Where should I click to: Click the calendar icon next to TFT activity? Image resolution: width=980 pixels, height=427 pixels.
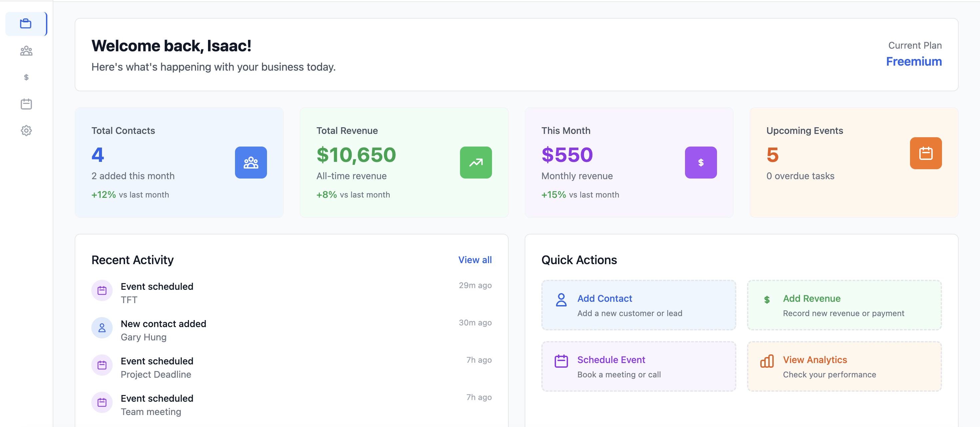(102, 290)
